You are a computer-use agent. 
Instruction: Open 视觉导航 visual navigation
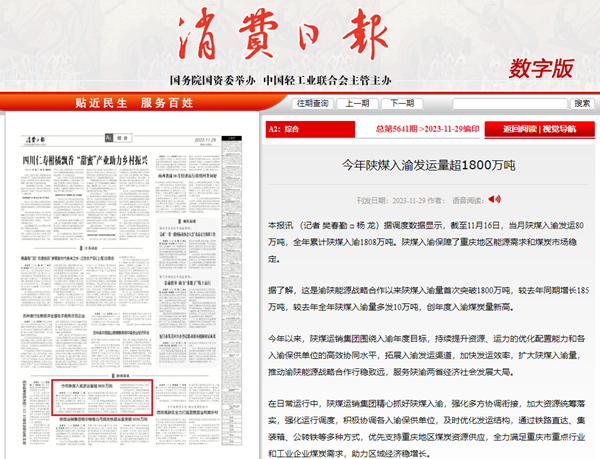point(559,129)
